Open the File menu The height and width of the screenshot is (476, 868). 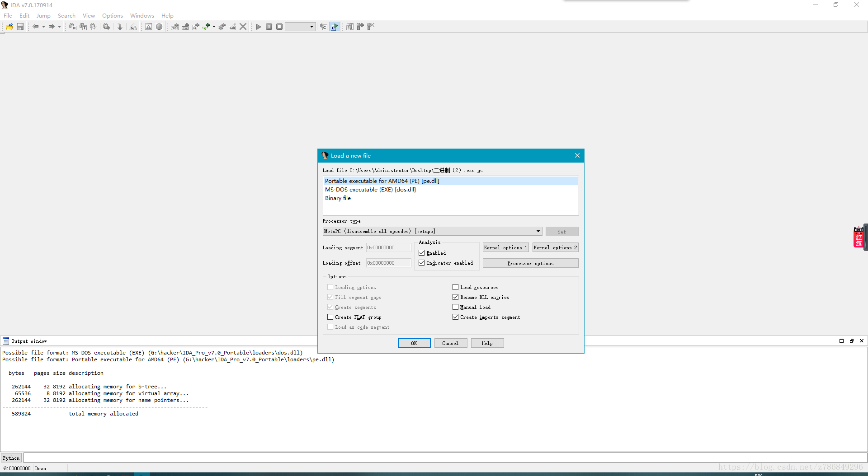click(8, 16)
